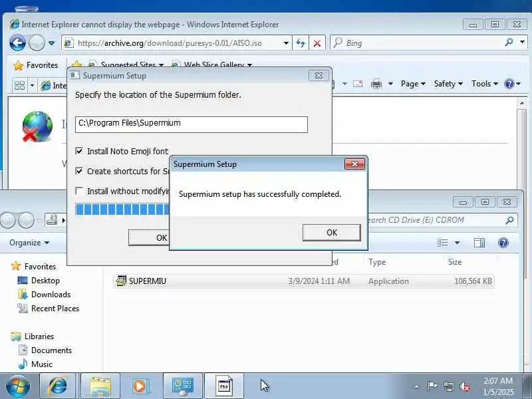532x399 pixels.
Task: Run Bing search with the magnifier icon
Action: pos(509,43)
